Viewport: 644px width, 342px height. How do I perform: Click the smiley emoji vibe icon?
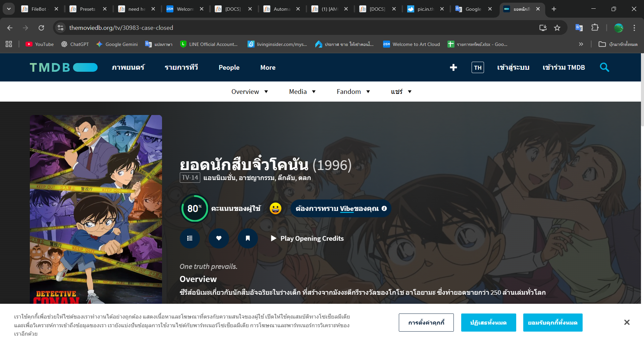(x=275, y=209)
